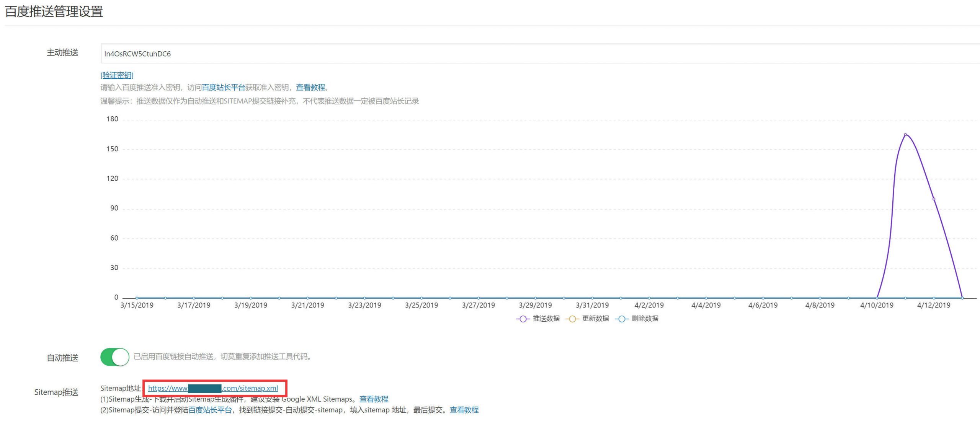Open 查看教程 link beside key hint

pyautogui.click(x=310, y=88)
